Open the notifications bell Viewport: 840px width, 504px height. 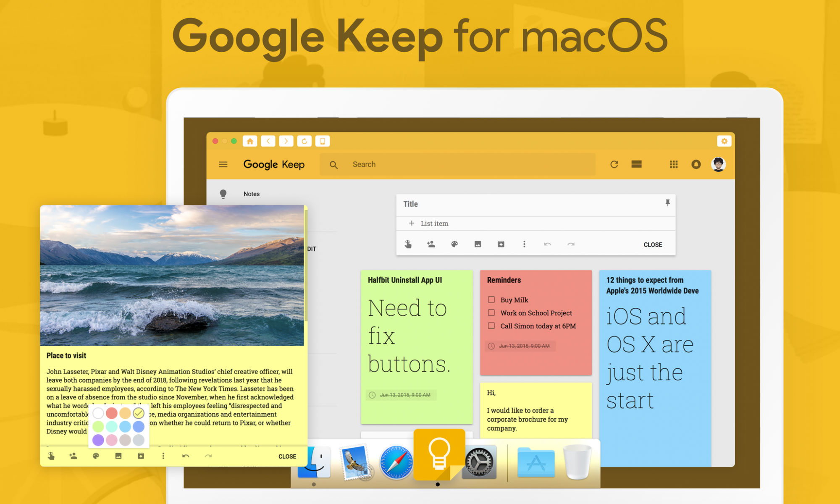(x=696, y=164)
